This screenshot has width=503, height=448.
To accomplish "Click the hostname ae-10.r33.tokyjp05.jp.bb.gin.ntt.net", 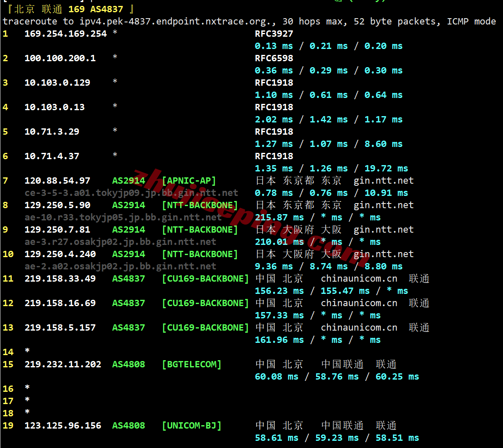I will point(123,217).
